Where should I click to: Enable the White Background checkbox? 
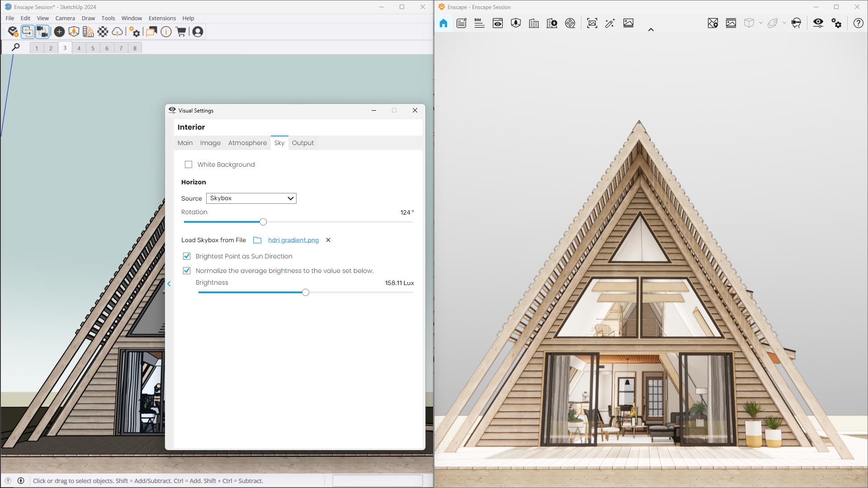(189, 164)
